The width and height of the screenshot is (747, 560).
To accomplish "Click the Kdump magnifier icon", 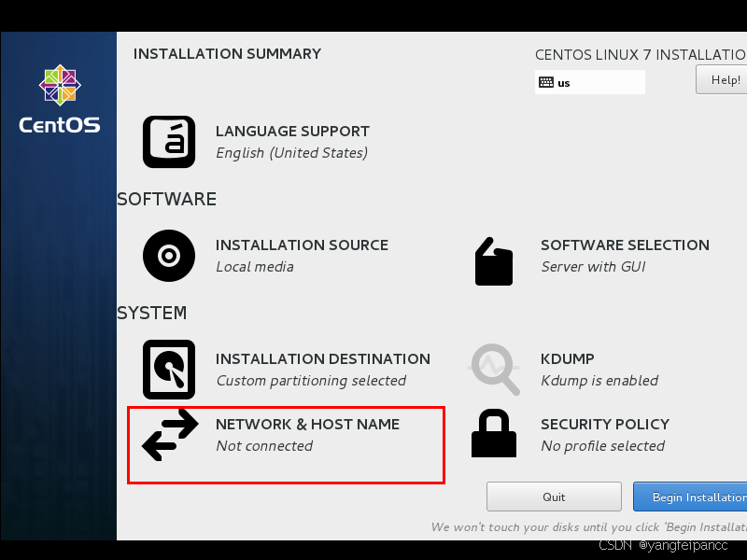I will (494, 370).
